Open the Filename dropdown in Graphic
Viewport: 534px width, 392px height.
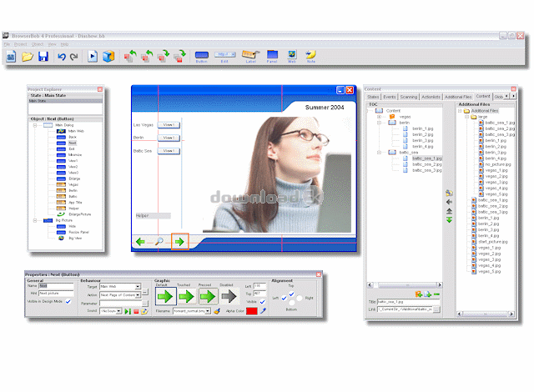208,311
